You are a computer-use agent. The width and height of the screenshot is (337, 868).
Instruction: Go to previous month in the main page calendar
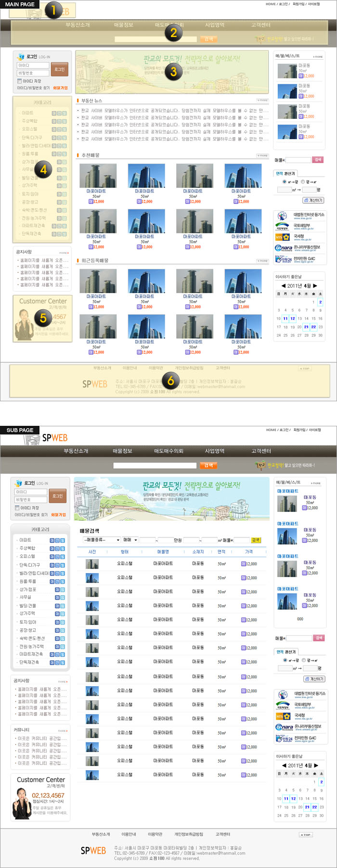pos(283,286)
